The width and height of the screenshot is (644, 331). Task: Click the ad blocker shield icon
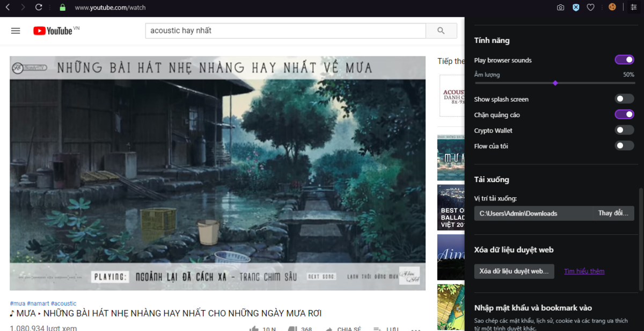click(575, 8)
